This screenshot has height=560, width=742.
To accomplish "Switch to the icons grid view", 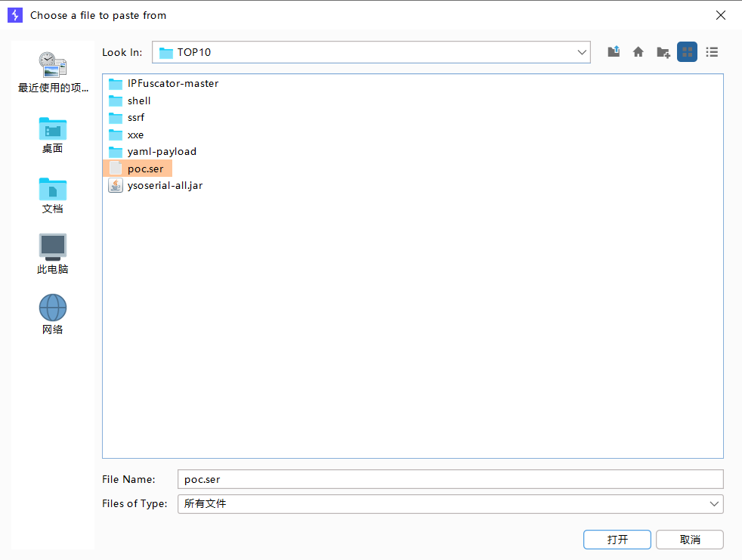I will point(687,52).
